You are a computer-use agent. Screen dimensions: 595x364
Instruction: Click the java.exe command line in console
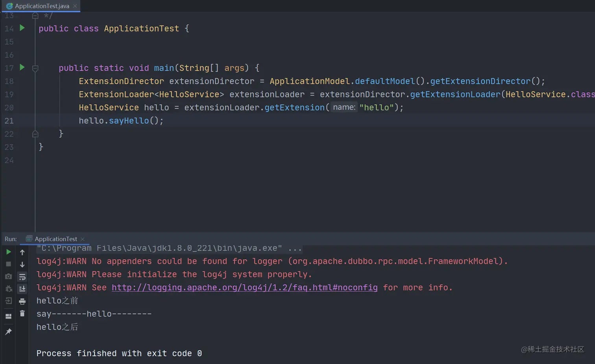point(169,248)
